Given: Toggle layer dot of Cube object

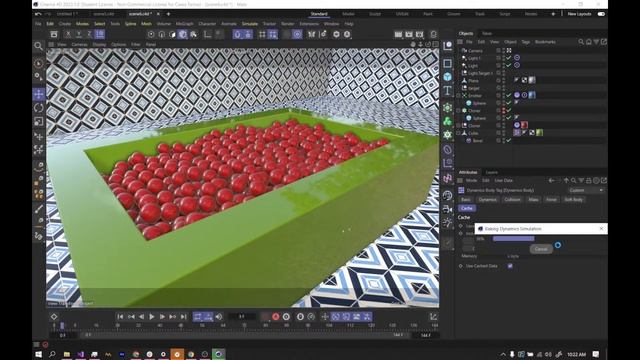Looking at the screenshot, I should [498, 133].
